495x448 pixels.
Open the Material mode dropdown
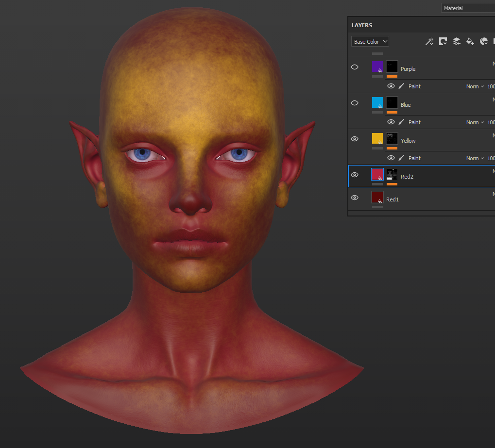(467, 8)
